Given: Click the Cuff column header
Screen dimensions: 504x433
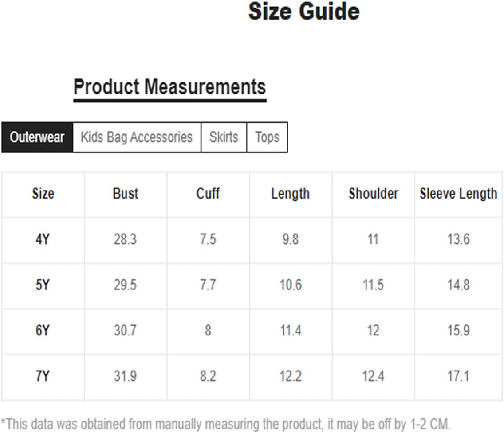Looking at the screenshot, I should click(x=208, y=194).
